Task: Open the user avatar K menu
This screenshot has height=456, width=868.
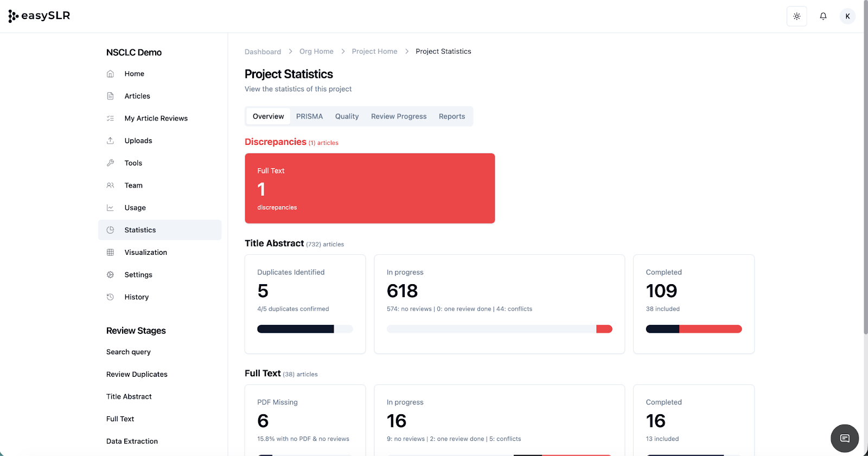Action: [x=847, y=16]
